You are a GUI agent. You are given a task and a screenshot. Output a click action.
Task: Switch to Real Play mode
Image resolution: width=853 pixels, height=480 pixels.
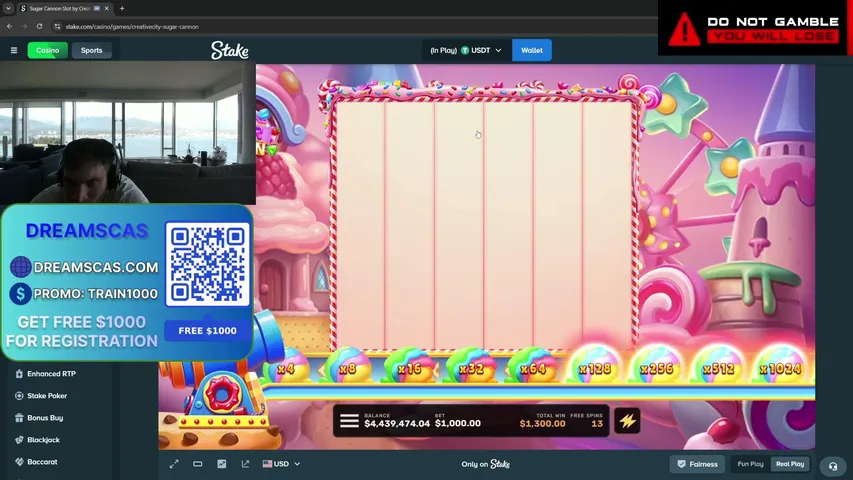pyautogui.click(x=790, y=464)
